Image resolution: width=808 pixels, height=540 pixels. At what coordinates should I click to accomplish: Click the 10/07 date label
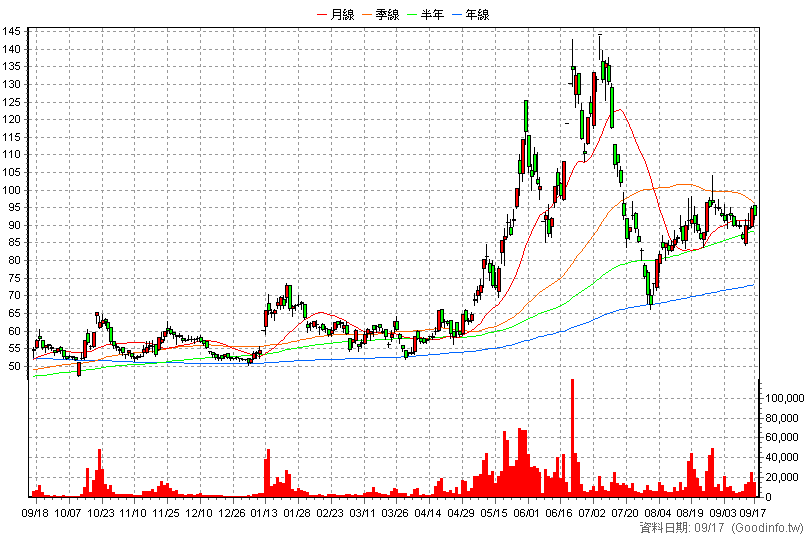[68, 513]
